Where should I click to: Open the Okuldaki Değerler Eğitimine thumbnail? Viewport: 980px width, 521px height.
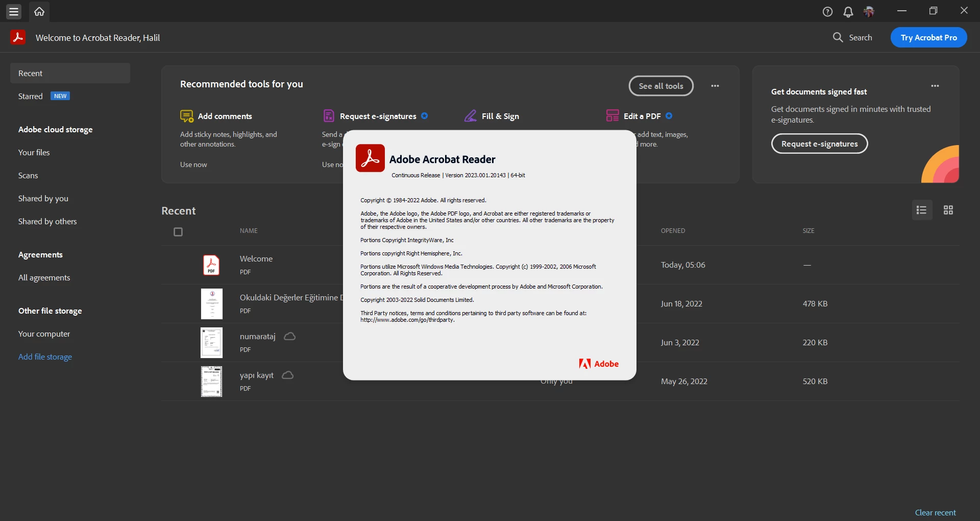[211, 304]
